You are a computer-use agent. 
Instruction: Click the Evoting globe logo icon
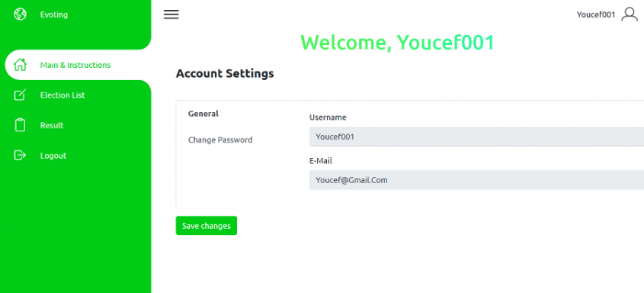point(20,14)
